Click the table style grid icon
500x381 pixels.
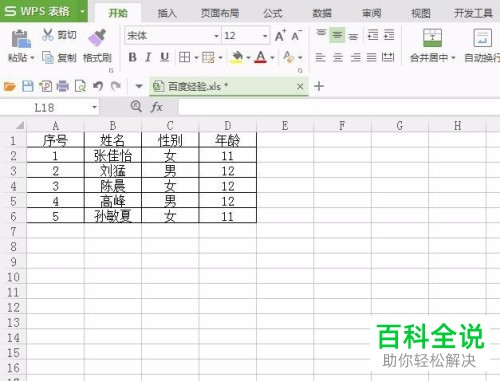pyautogui.click(x=208, y=57)
